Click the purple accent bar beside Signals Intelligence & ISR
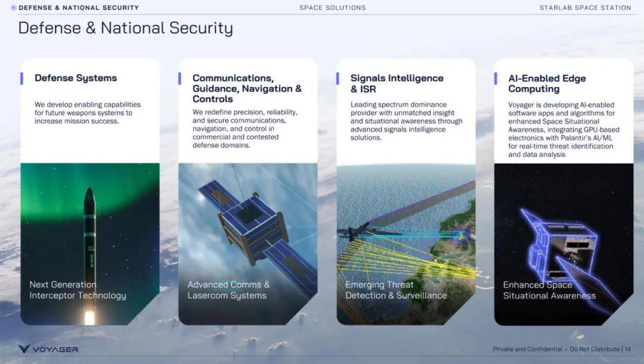This screenshot has width=644, height=364. (x=338, y=79)
